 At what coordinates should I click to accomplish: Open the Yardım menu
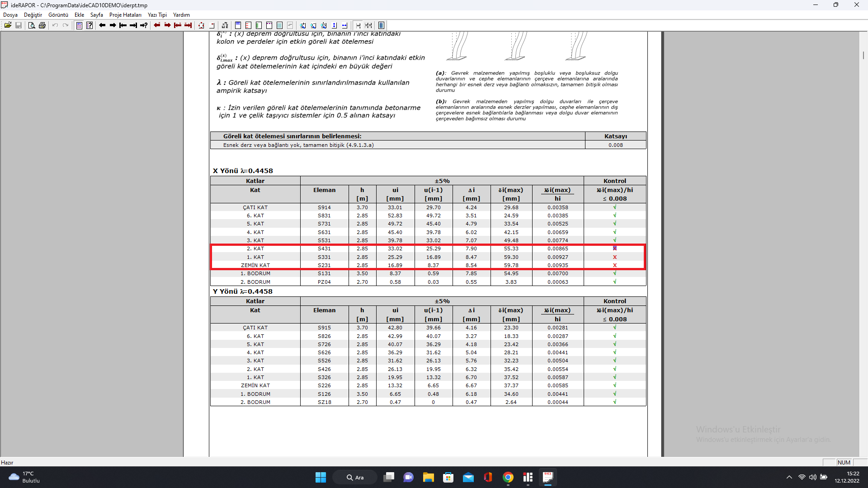pyautogui.click(x=181, y=15)
